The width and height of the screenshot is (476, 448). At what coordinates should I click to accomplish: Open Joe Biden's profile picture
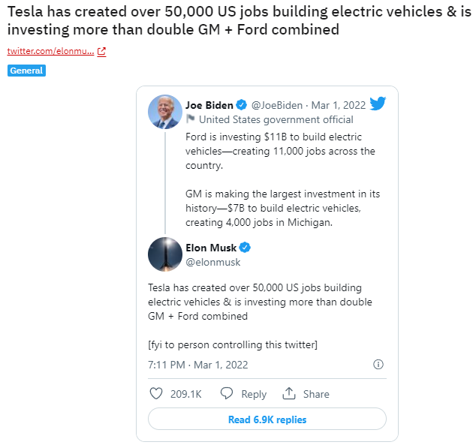[x=164, y=112]
